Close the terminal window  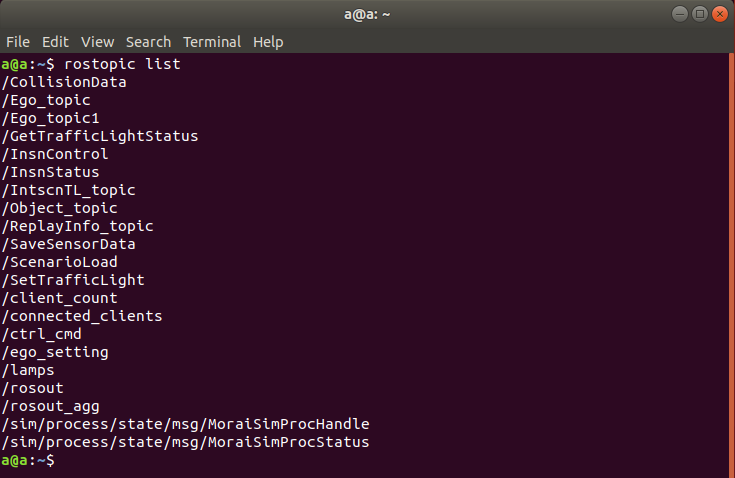click(x=720, y=14)
